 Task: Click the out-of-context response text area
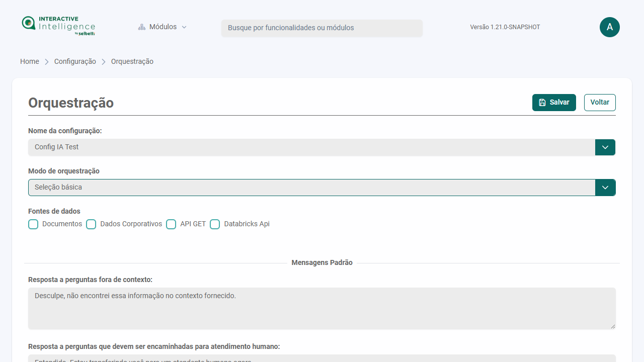click(322, 309)
